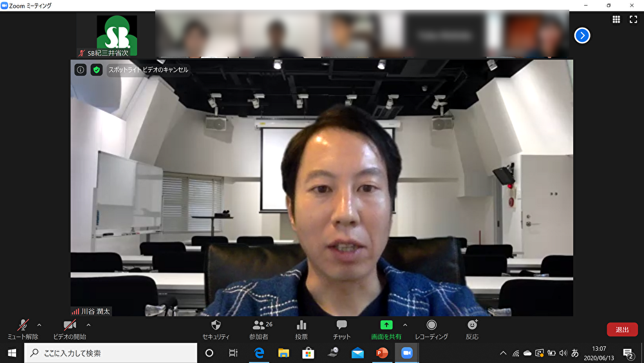Image resolution: width=644 pixels, height=363 pixels.
Task: Expand share screen options arrow
Action: 405,325
